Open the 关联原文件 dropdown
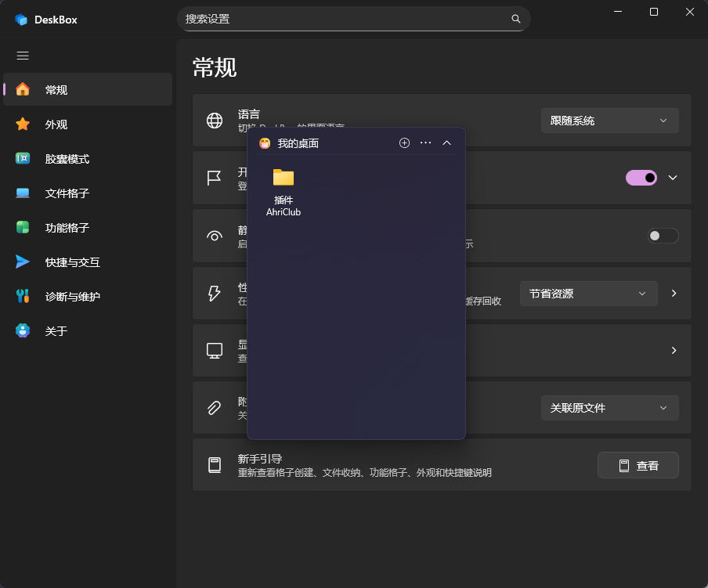This screenshot has width=708, height=588. (609, 408)
